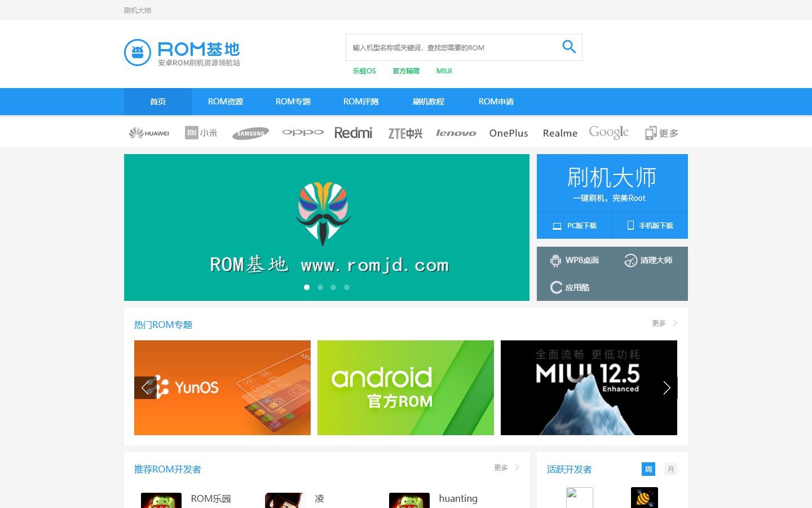
Task: Open the OnePlus brand logo
Action: click(x=509, y=133)
